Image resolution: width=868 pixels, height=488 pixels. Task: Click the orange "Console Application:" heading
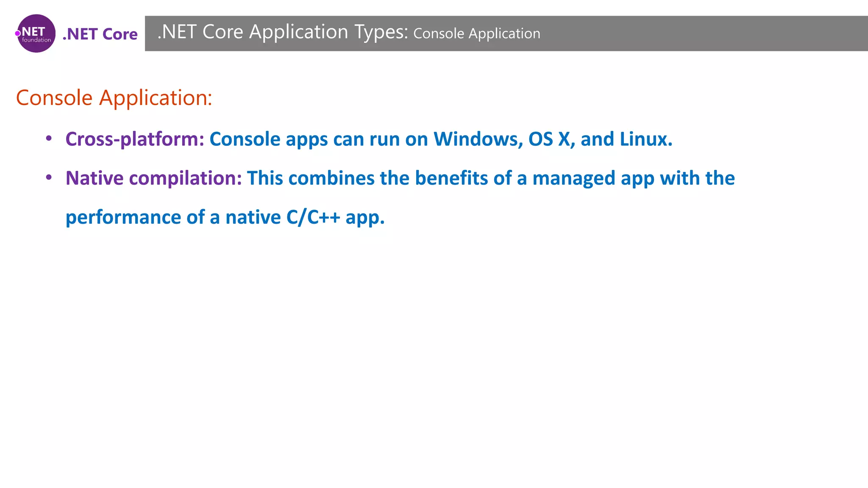point(114,98)
